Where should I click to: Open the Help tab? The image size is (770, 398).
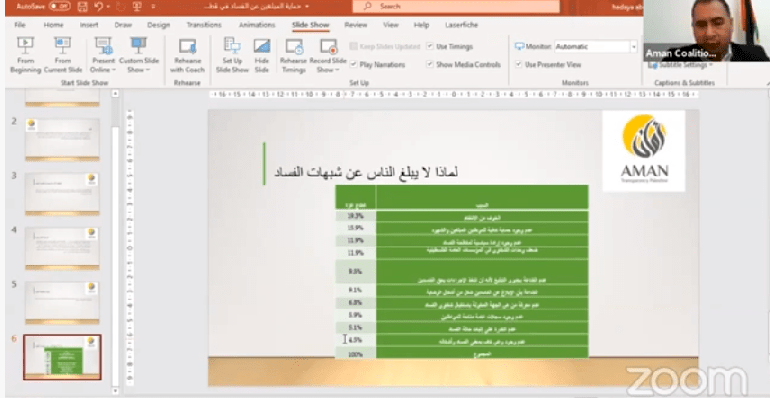[421, 25]
